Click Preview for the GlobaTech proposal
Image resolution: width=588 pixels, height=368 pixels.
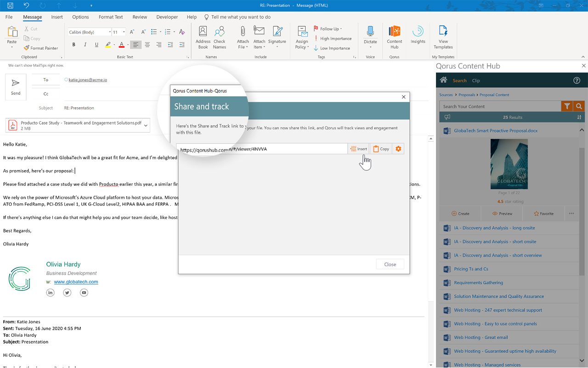[x=502, y=213]
